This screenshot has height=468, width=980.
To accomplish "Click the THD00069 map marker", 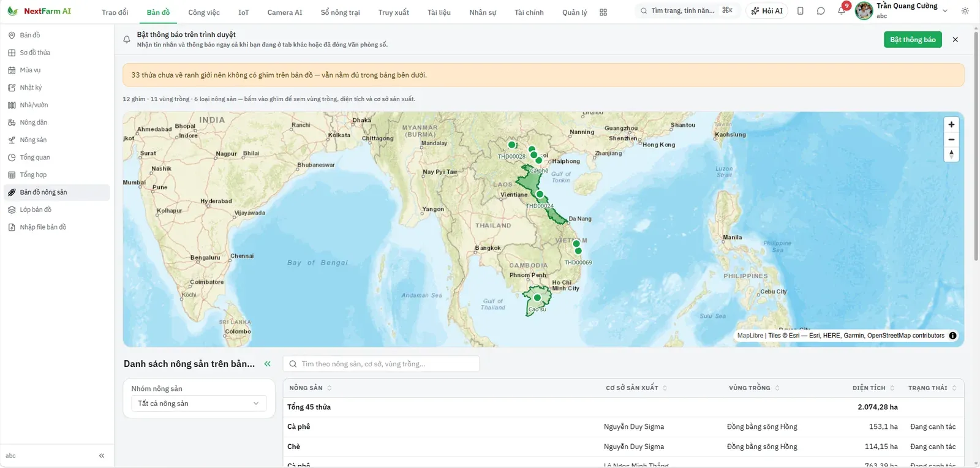I will pos(578,251).
